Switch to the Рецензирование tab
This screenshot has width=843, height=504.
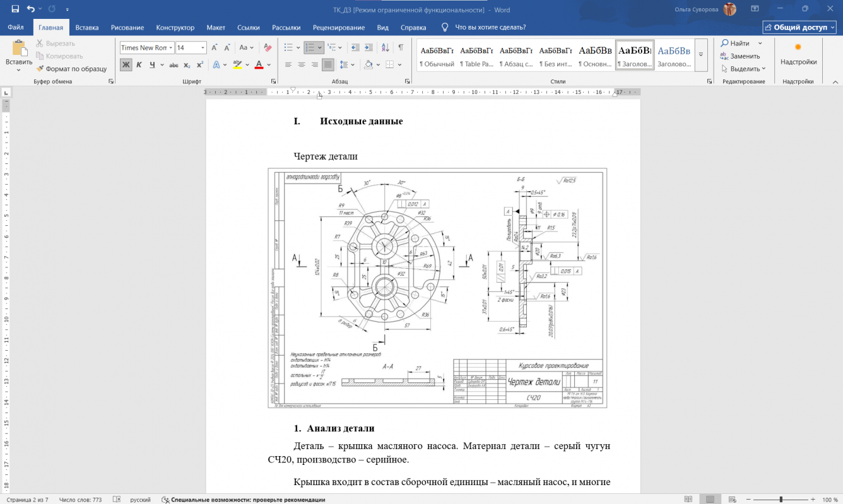(338, 28)
